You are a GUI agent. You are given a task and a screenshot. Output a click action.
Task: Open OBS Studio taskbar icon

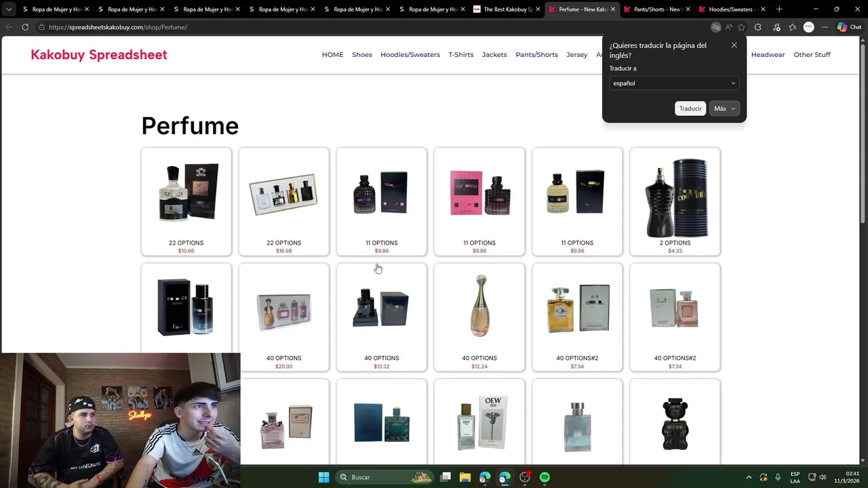coord(525,477)
